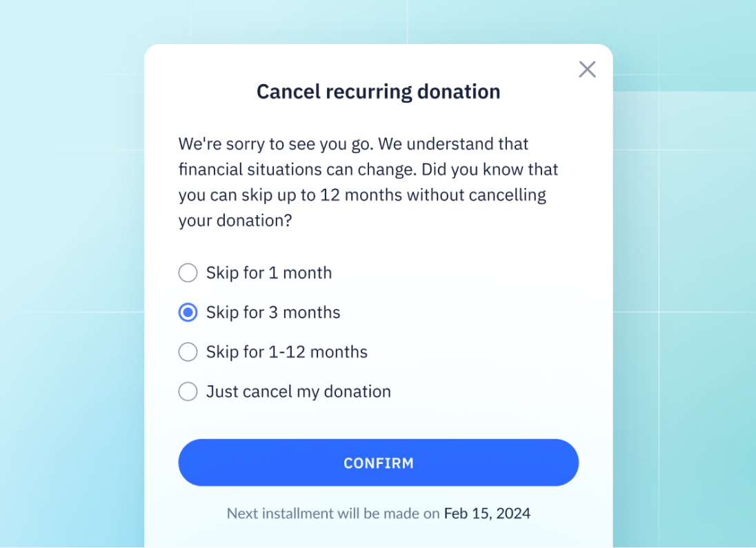Screen dimensions: 756x548
Task: Click the filled radio indicator next to "Skip for 3 months"
Action: pyautogui.click(x=188, y=312)
